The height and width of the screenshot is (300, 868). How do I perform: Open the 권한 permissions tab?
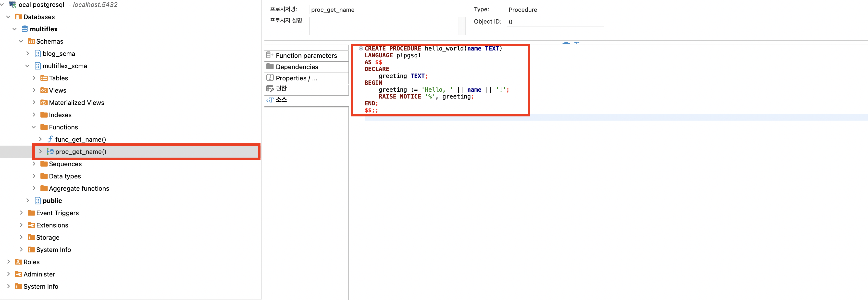click(281, 88)
